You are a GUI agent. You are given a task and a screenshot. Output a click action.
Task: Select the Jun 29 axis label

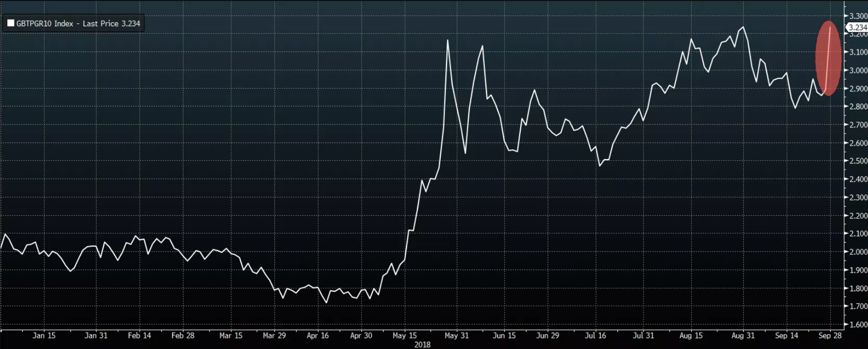[548, 335]
